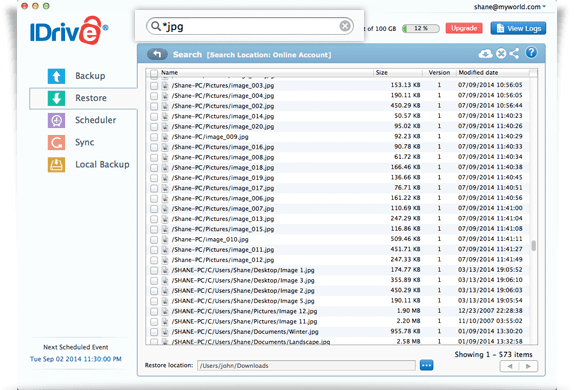This screenshot has width=574, height=390.
Task: Open the Scheduler section
Action: [96, 120]
